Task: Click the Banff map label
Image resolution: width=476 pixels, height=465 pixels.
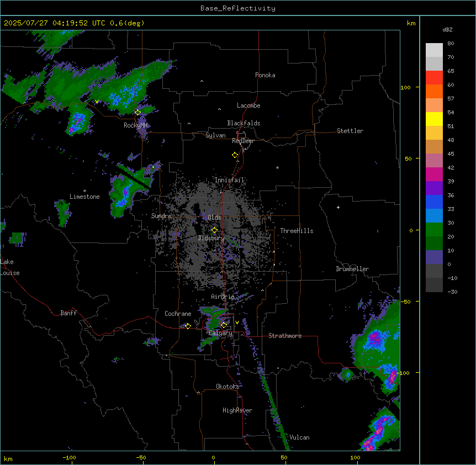Action: [68, 313]
